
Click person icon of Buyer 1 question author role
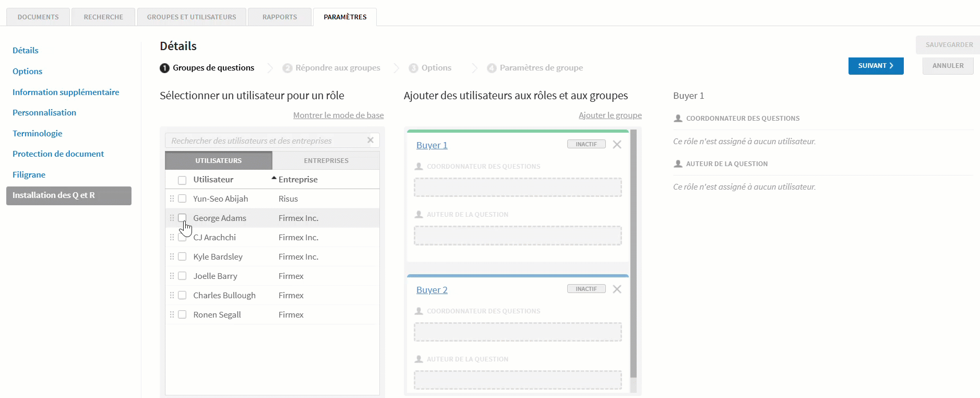(x=419, y=214)
